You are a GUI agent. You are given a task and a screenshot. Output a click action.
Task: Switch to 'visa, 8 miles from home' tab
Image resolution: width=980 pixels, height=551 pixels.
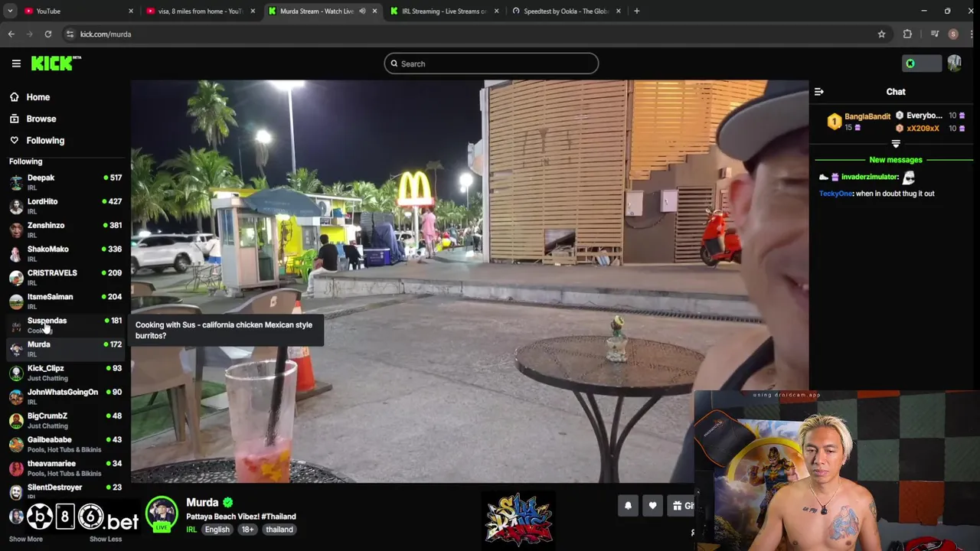pos(201,11)
